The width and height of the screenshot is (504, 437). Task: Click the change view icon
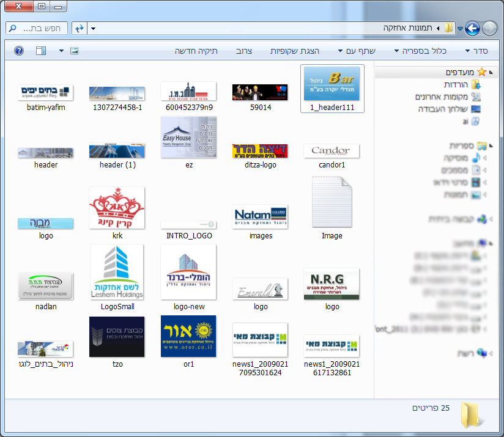[74, 51]
